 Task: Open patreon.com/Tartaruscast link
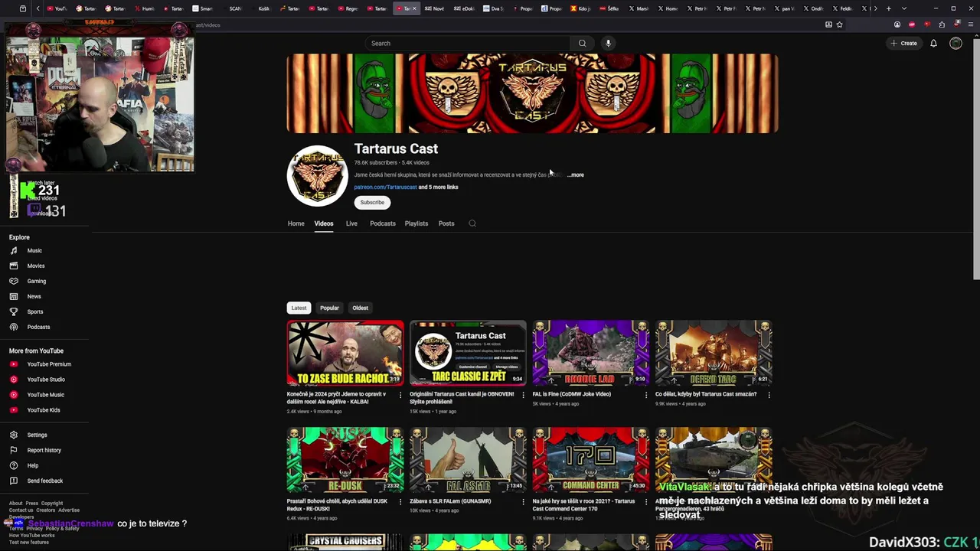pos(385,187)
